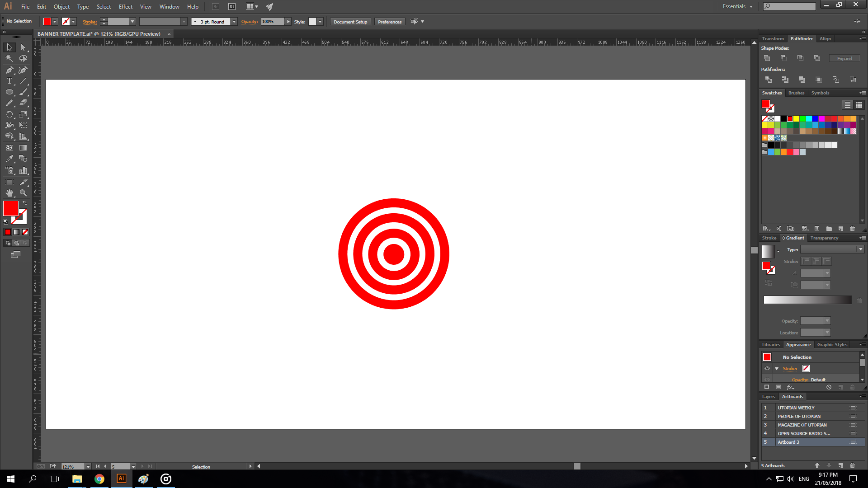Collapse the Stroke row triangle in Appearance

[x=777, y=369]
